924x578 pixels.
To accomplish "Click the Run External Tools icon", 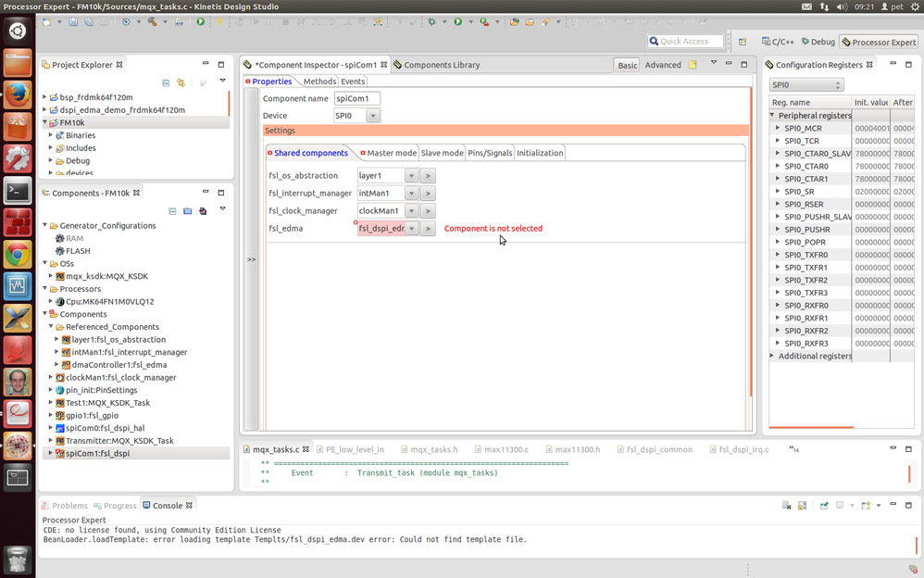I will (x=484, y=22).
